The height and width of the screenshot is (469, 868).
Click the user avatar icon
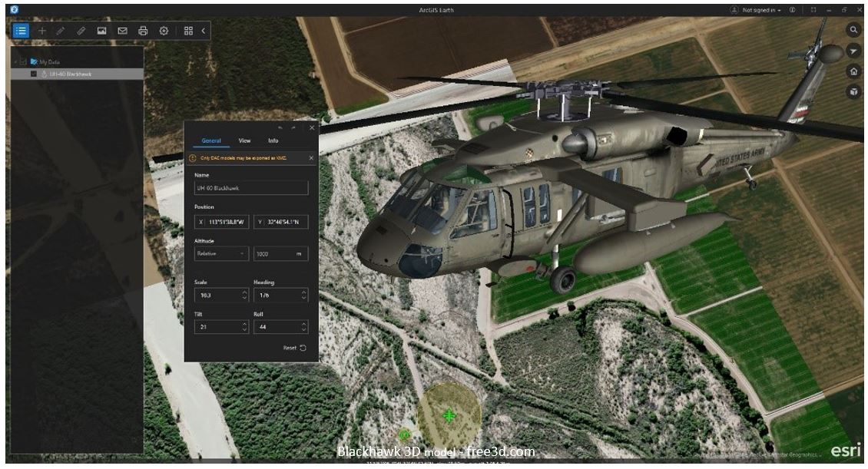734,10
